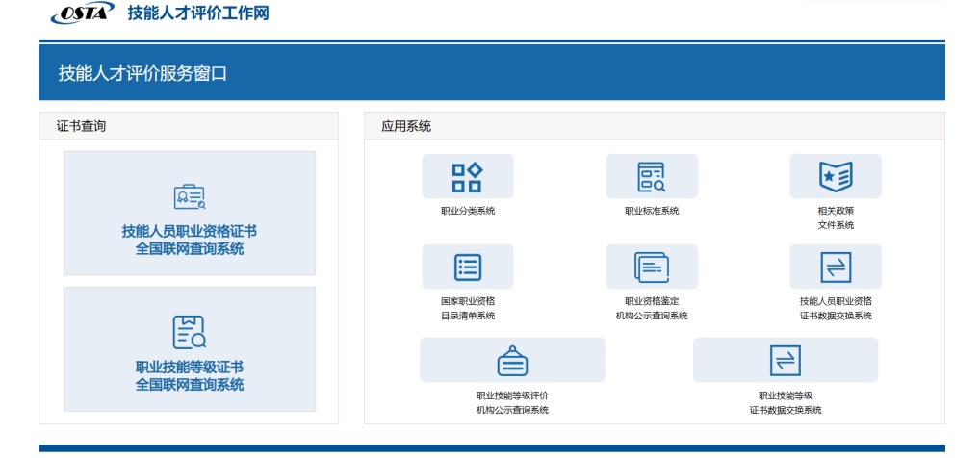This screenshot has width=980, height=458.
Task: Click the 职业分类系统 text label
Action: [x=467, y=211]
